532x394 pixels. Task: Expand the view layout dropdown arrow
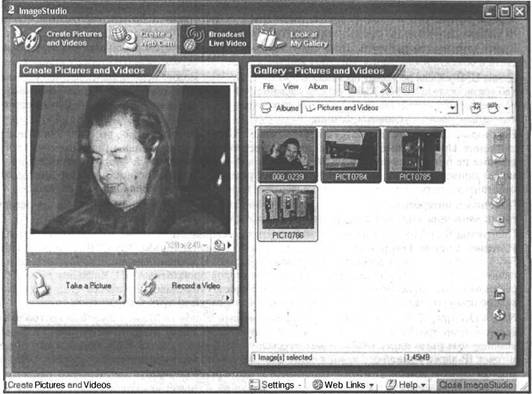point(421,88)
